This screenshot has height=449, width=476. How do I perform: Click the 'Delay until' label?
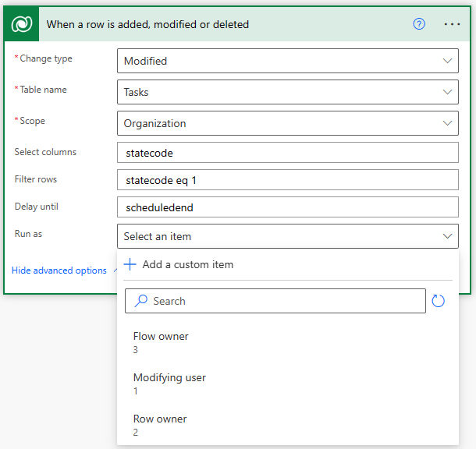(36, 206)
